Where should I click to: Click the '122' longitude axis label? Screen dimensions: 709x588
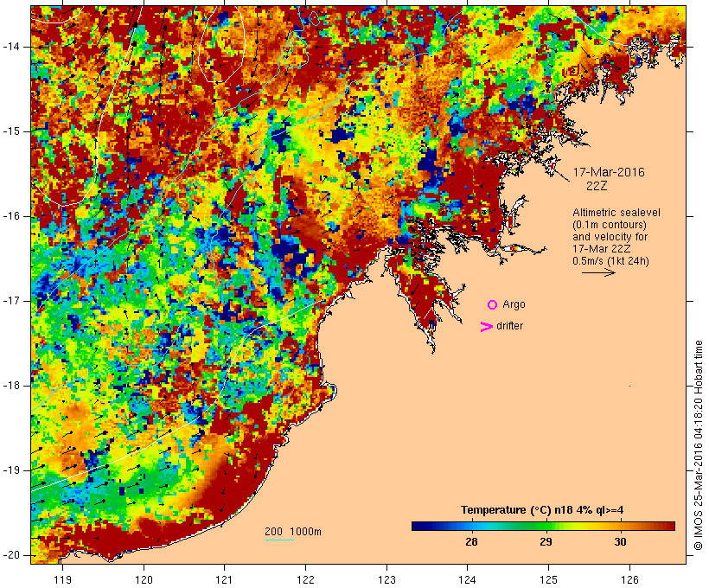(x=306, y=579)
